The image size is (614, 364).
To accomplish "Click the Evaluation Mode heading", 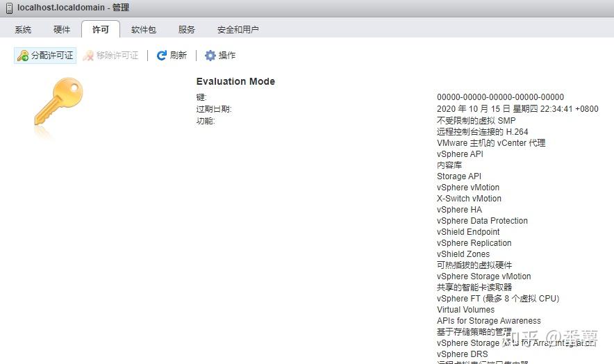I will (235, 81).
